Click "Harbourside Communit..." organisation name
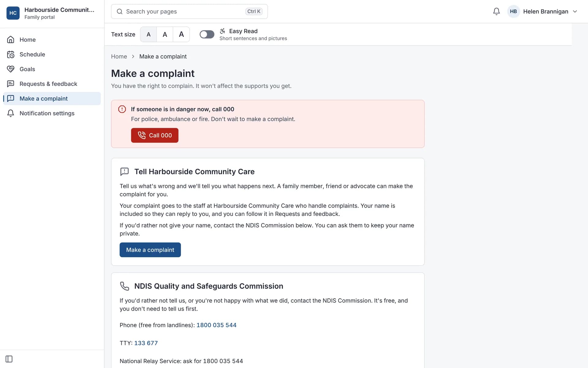The width and height of the screenshot is (588, 368). pos(59,10)
